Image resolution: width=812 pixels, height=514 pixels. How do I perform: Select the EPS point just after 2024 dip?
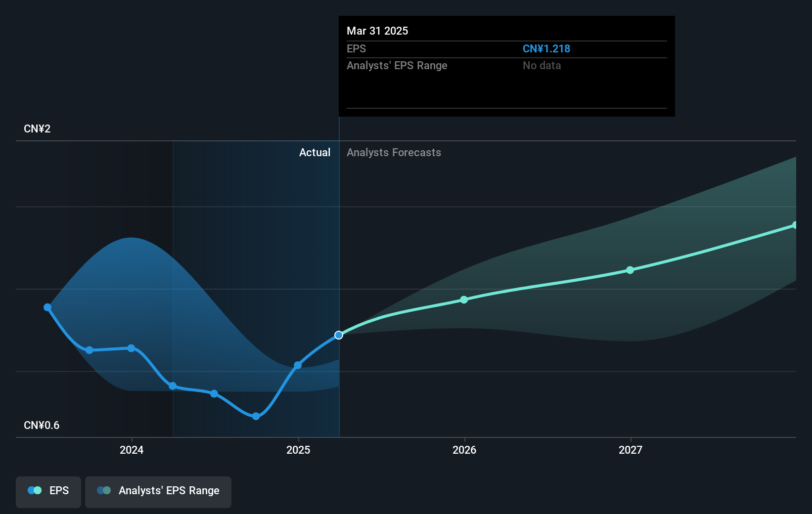(x=173, y=386)
